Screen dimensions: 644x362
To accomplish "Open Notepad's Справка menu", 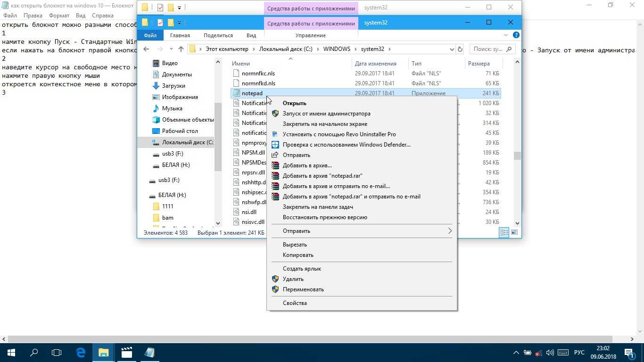I will (103, 16).
